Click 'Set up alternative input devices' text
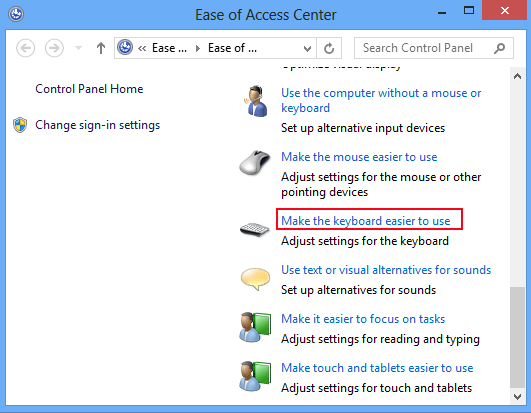The width and height of the screenshot is (531, 413). click(x=363, y=128)
